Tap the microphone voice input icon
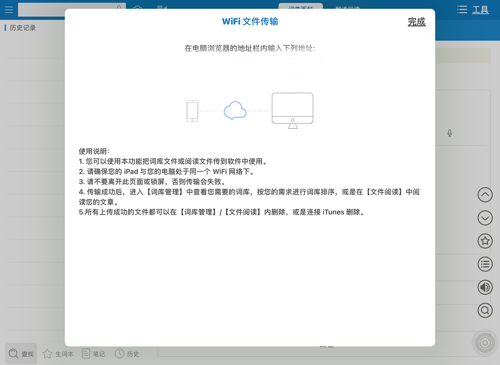500x365 pixels. 450,133
